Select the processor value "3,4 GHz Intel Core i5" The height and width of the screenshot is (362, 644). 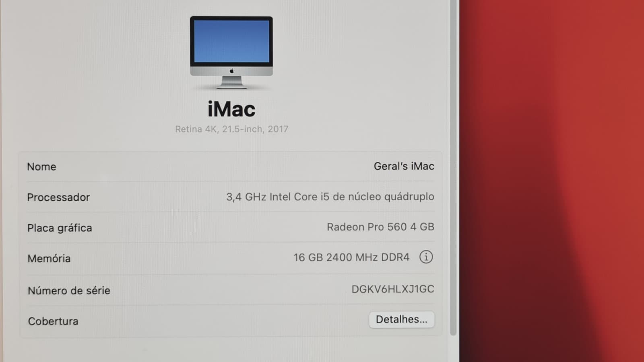pyautogui.click(x=278, y=197)
